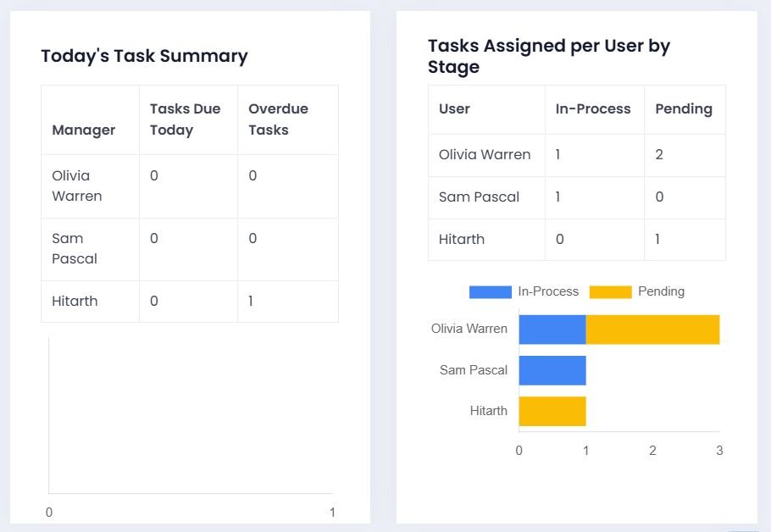Click the In-Process table column header

tap(593, 108)
